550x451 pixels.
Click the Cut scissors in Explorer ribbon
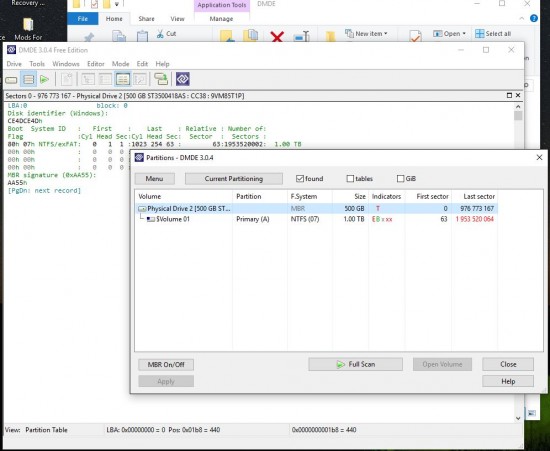point(160,34)
